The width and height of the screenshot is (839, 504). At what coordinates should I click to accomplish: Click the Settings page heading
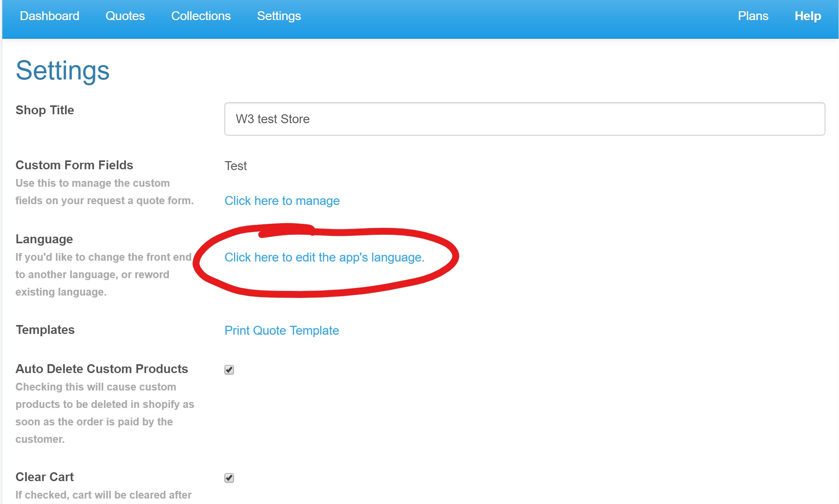[x=62, y=71]
